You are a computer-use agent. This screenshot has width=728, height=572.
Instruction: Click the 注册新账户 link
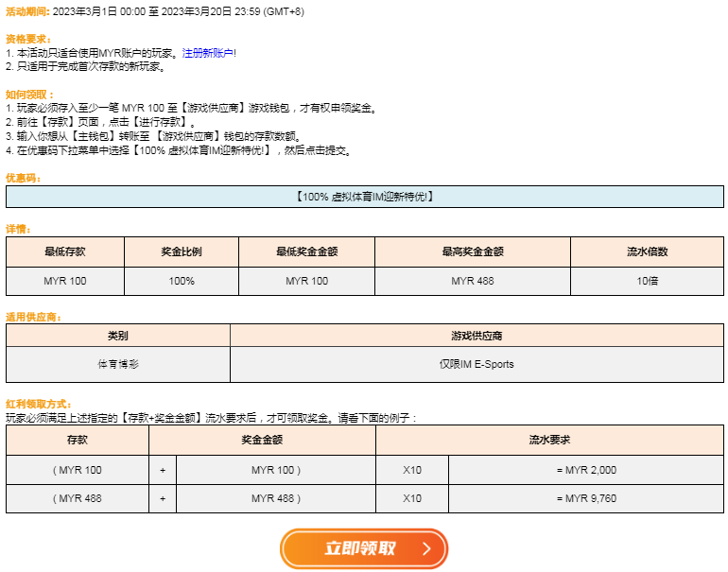[208, 53]
